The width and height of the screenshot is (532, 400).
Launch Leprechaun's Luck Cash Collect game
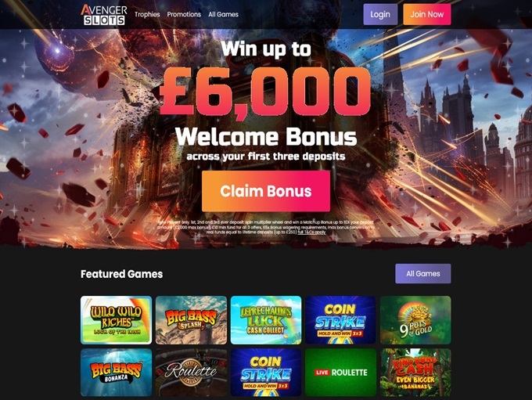pyautogui.click(x=266, y=320)
